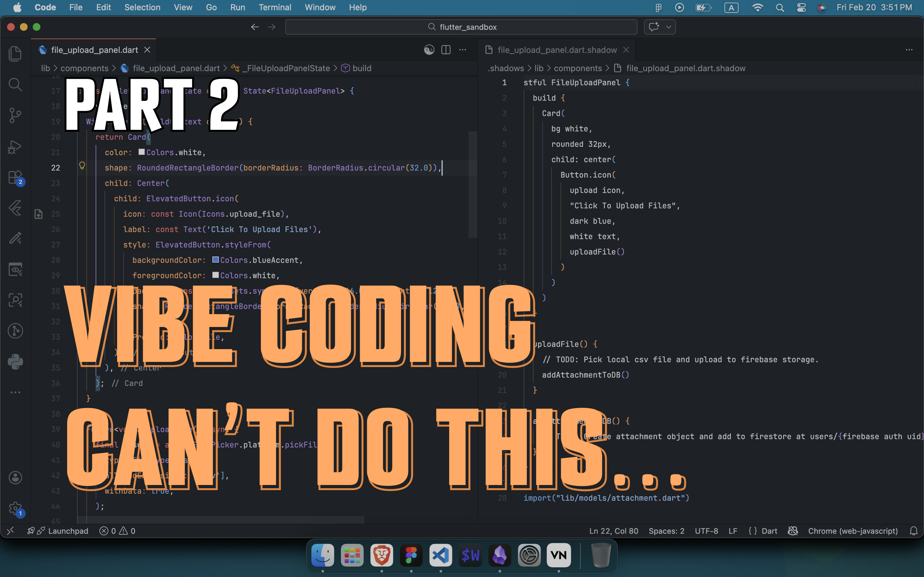Toggle the chat panel button in title bar
This screenshot has width=924, height=577.
coord(654,27)
